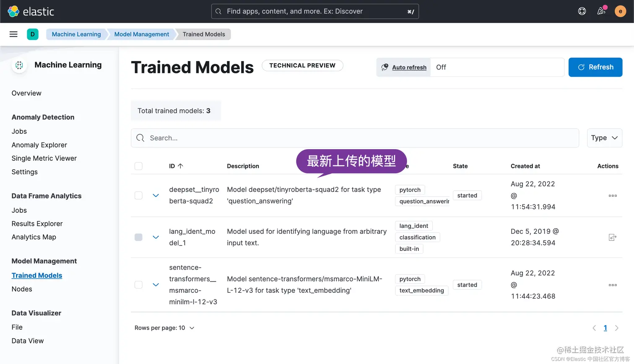Select all models header checkbox
The height and width of the screenshot is (364, 634).
(138, 166)
